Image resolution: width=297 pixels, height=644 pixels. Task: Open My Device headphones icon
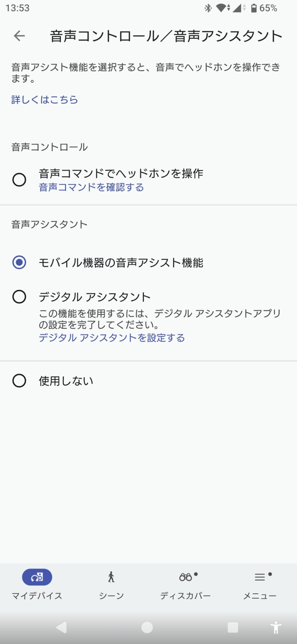(x=37, y=577)
